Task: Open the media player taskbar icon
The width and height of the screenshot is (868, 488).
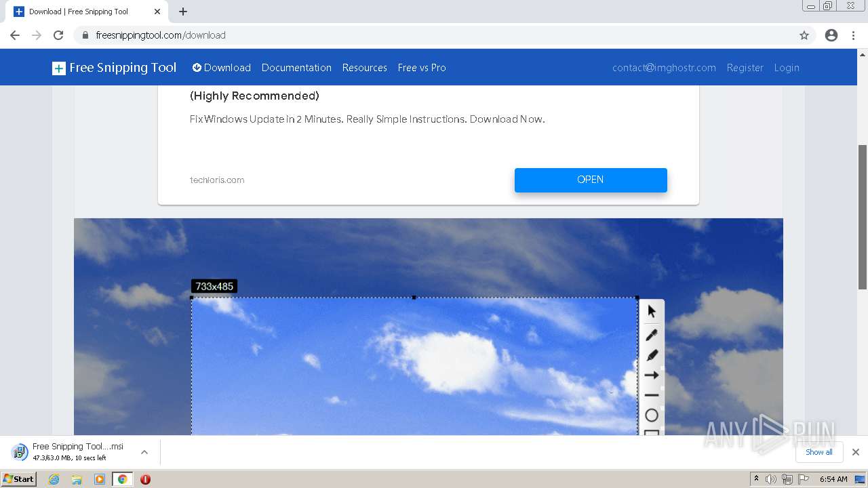Action: (100, 479)
